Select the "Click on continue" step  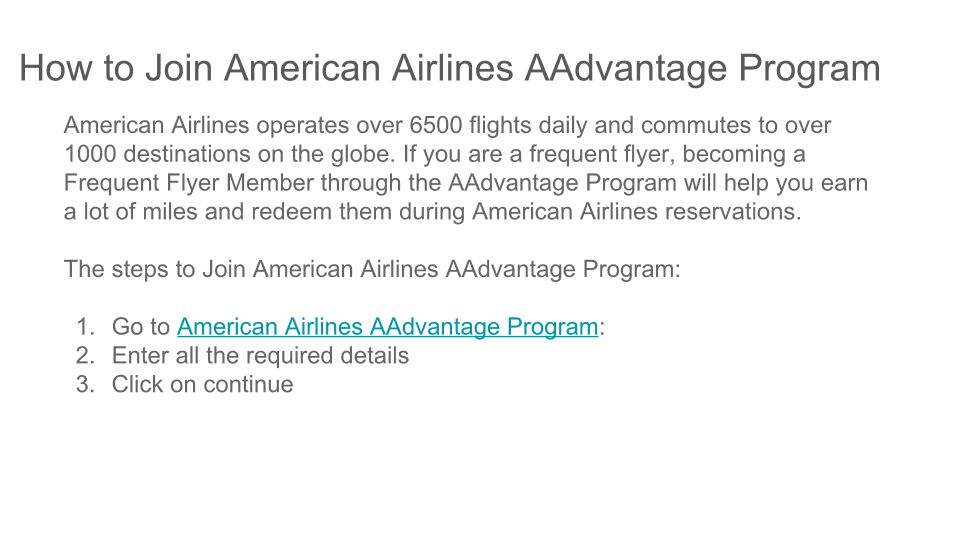point(202,385)
